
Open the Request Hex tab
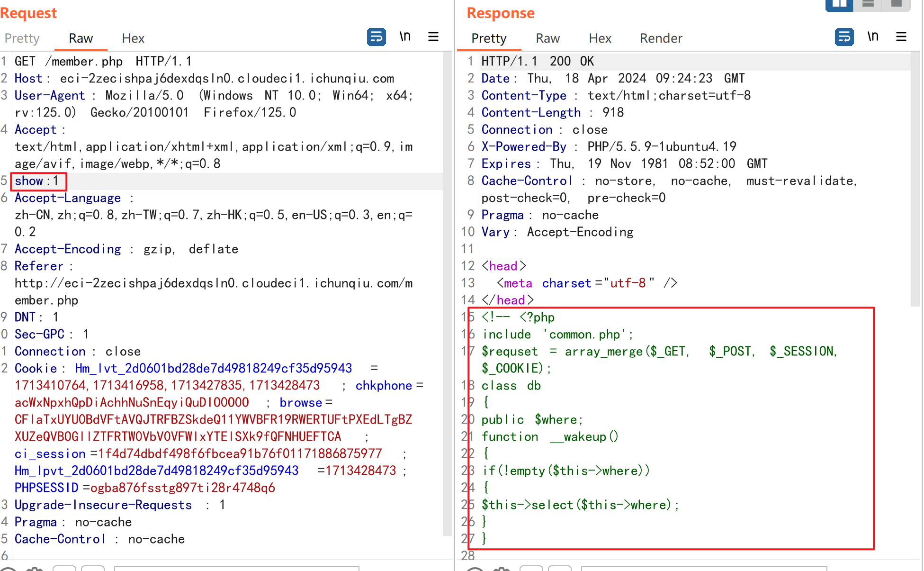[x=133, y=38]
